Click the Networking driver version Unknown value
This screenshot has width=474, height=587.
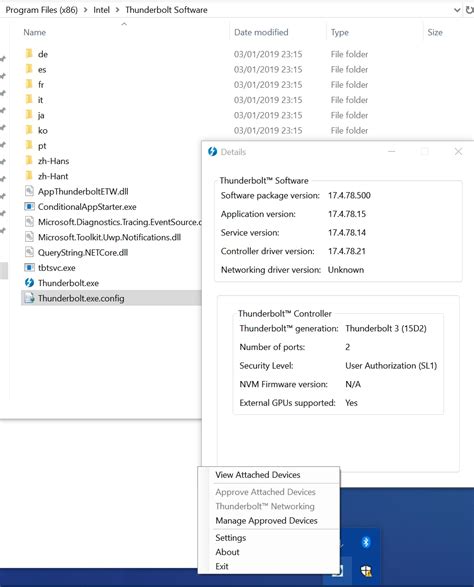(346, 270)
